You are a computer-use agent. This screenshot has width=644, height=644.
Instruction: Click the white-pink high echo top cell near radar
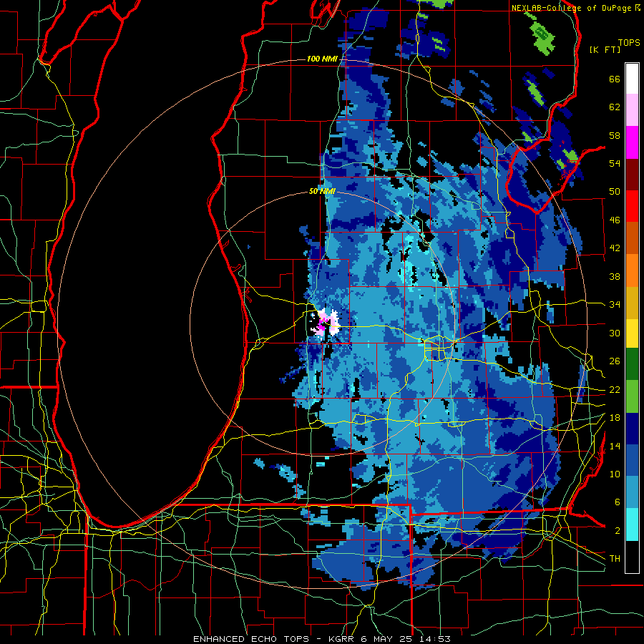326,323
